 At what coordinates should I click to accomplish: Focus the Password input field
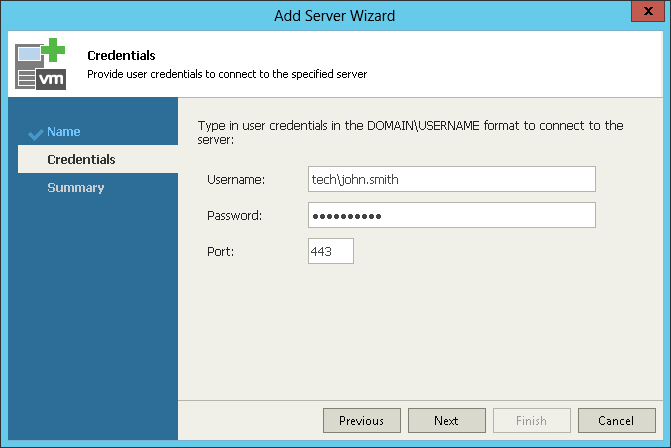(x=451, y=215)
